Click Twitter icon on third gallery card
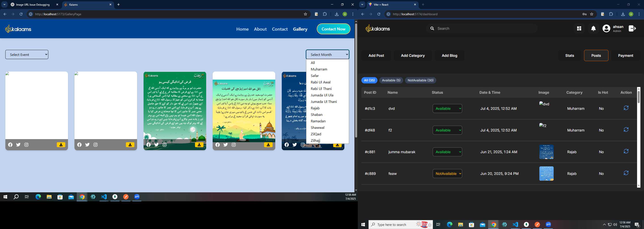The width and height of the screenshot is (644, 229). (x=157, y=145)
